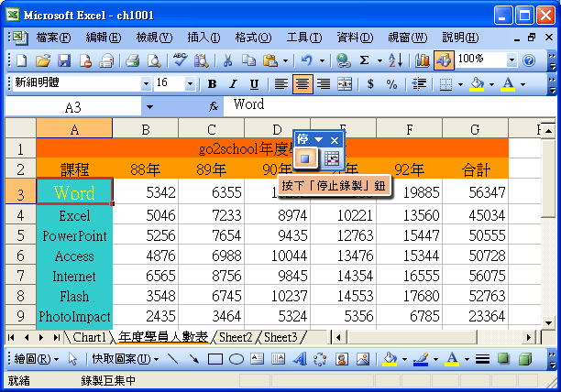Enable Align Right

pyautogui.click(x=324, y=84)
